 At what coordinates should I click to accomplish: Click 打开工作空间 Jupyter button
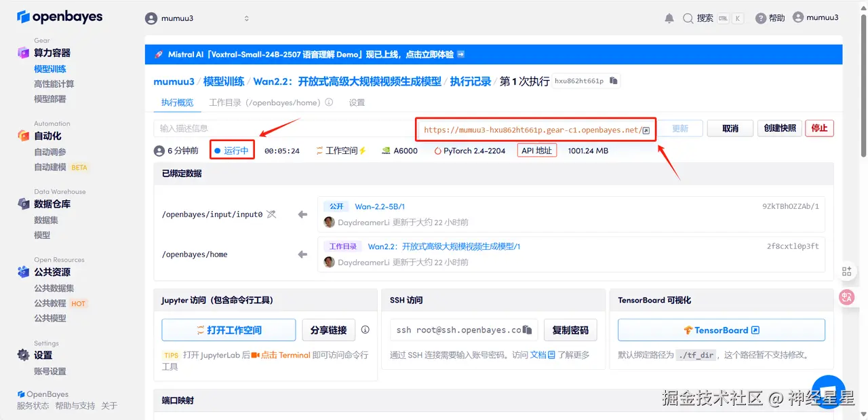point(229,330)
